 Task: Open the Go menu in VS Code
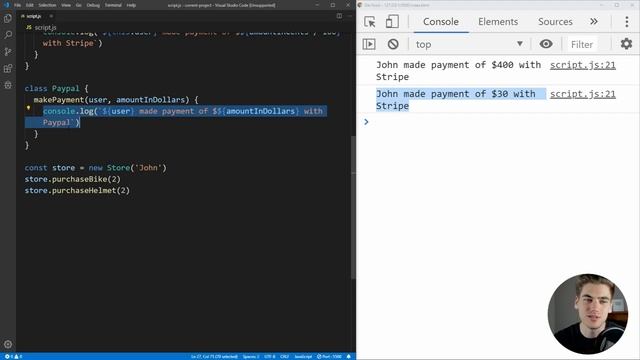click(79, 5)
